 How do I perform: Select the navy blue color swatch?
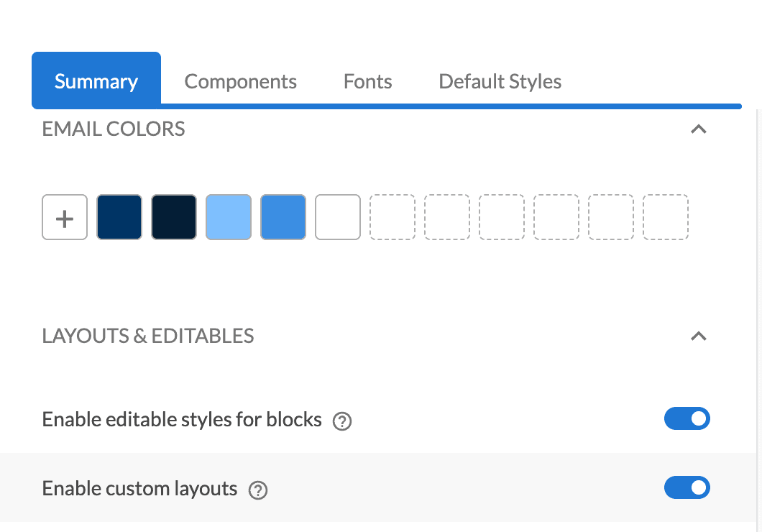click(119, 217)
